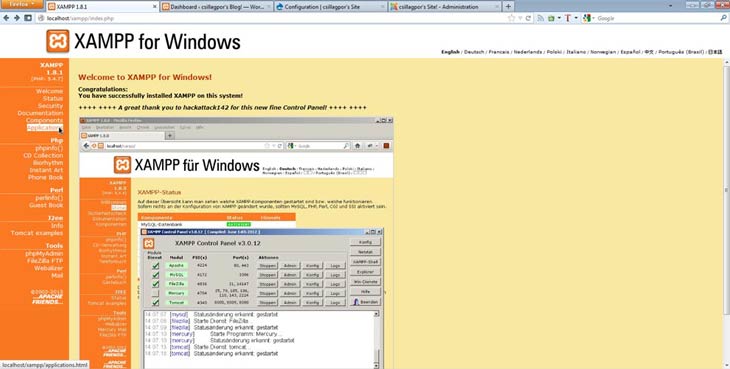730x369 pixels.
Task: Close the XAMPP 1.8.1 tab
Action: tap(155, 7)
